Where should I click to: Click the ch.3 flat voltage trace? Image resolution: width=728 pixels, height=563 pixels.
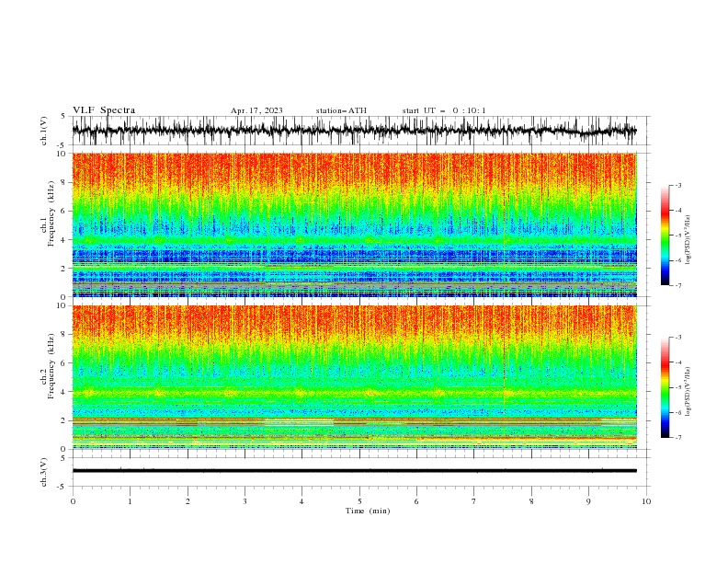pyautogui.click(x=354, y=471)
